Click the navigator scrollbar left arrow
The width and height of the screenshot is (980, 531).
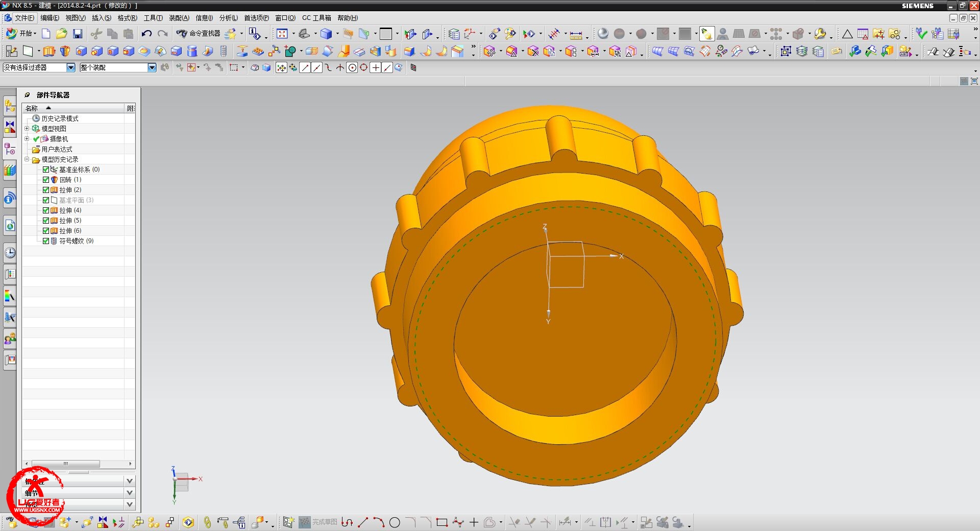[x=27, y=464]
